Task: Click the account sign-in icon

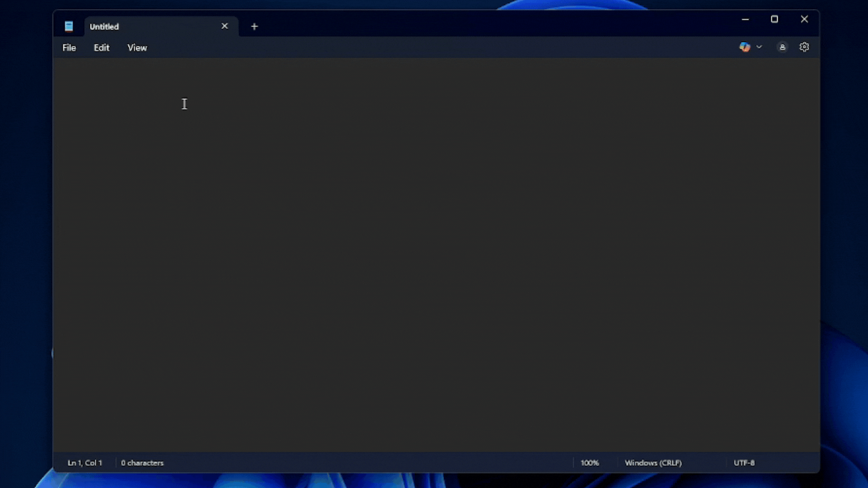Action: [x=782, y=47]
